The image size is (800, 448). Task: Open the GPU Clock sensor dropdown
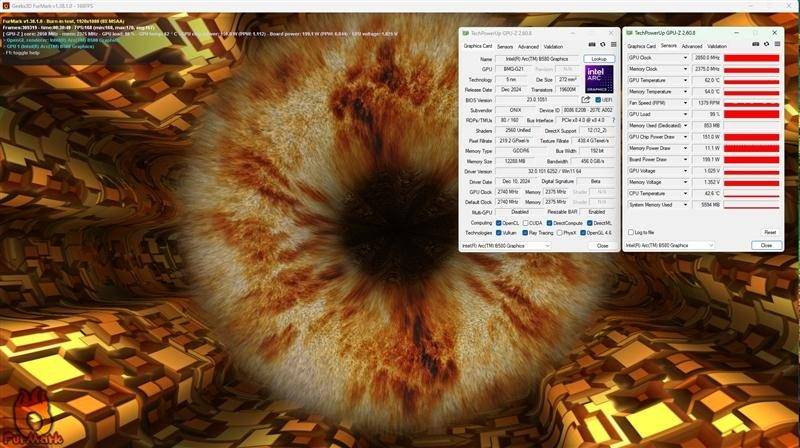pos(685,58)
